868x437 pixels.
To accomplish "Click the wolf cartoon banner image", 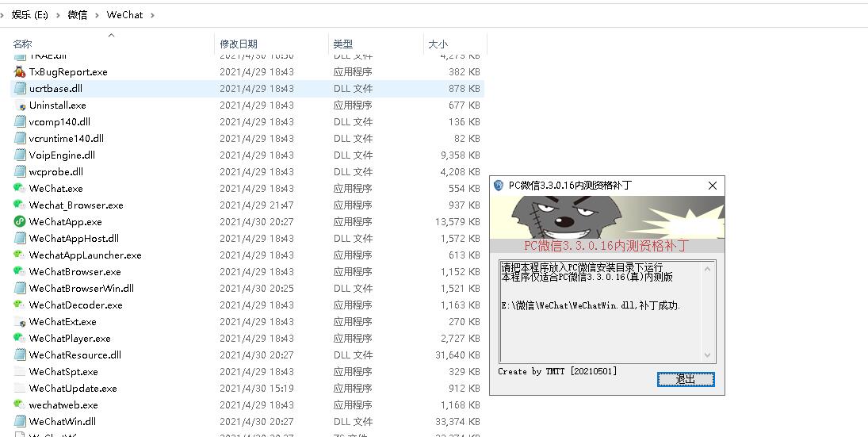I will [x=607, y=217].
